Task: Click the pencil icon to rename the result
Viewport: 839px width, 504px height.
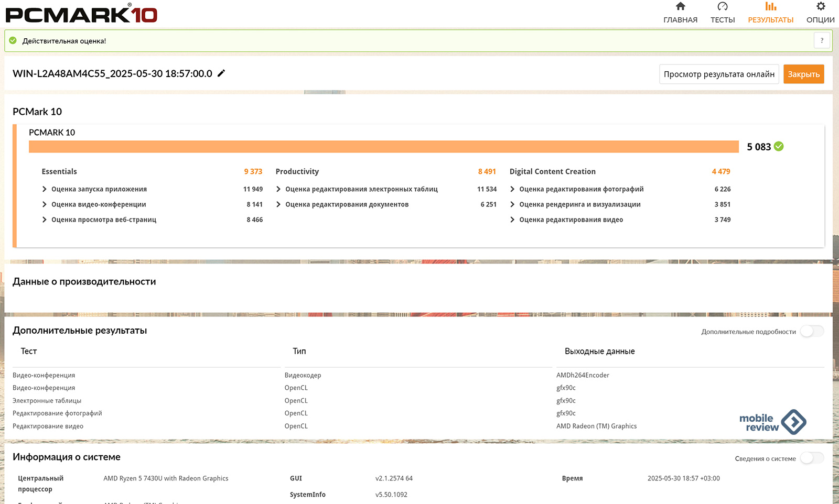Action: [221, 73]
